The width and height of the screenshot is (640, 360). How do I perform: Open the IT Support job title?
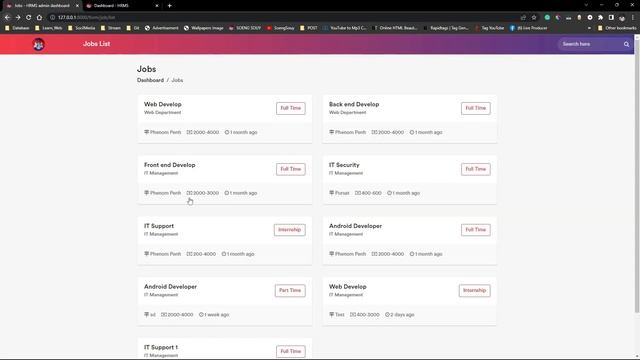pos(159,226)
